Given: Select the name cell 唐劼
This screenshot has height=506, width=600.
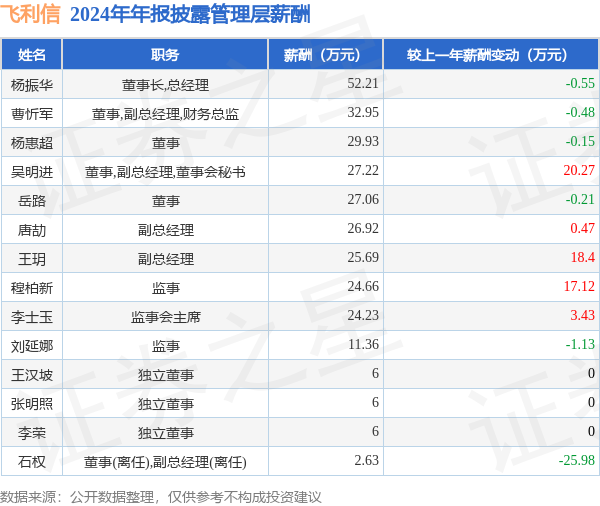Looking at the screenshot, I should [32, 230].
